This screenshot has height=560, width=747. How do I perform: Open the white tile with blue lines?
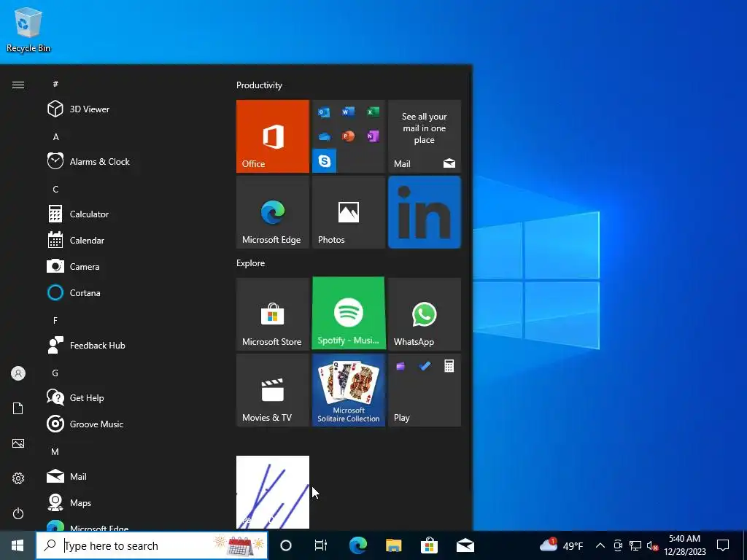click(x=273, y=492)
